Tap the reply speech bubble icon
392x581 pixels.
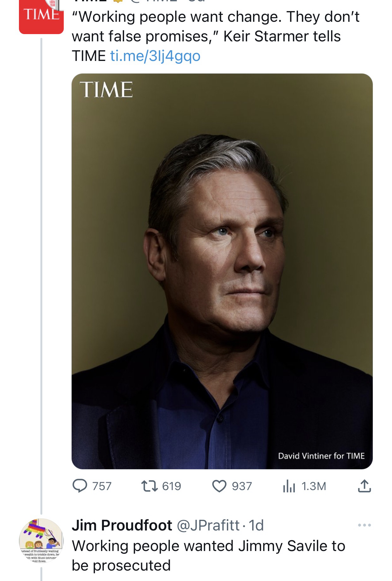click(80, 486)
